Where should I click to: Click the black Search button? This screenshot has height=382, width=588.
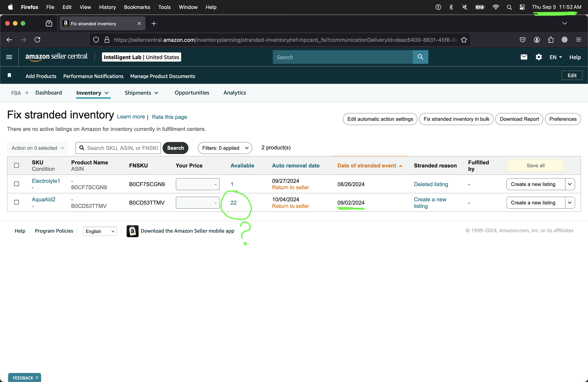coord(175,148)
